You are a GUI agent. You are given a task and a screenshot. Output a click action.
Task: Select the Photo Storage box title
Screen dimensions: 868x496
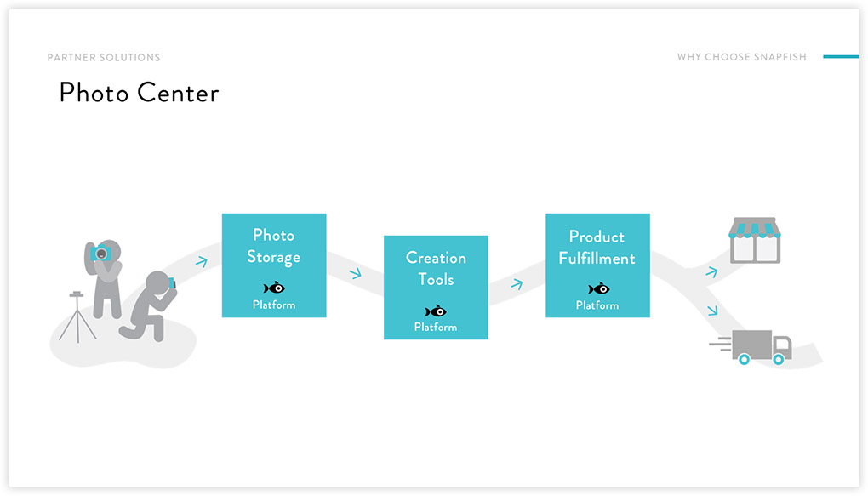point(273,247)
